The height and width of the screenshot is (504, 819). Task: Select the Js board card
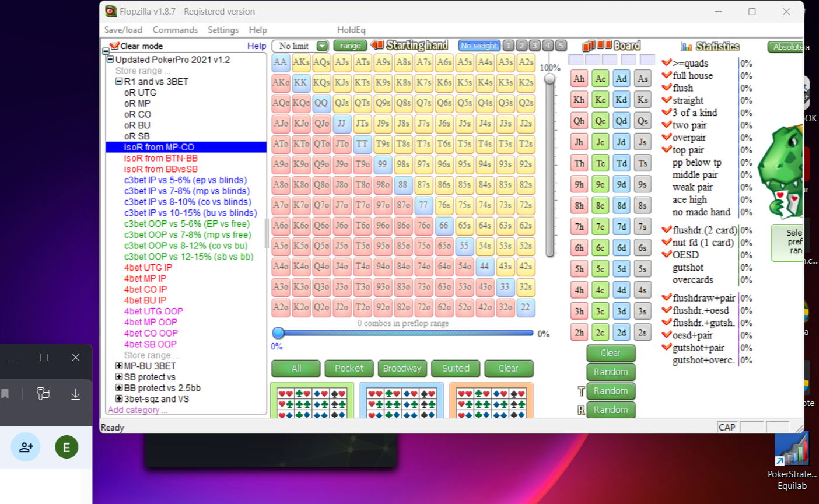(x=643, y=142)
